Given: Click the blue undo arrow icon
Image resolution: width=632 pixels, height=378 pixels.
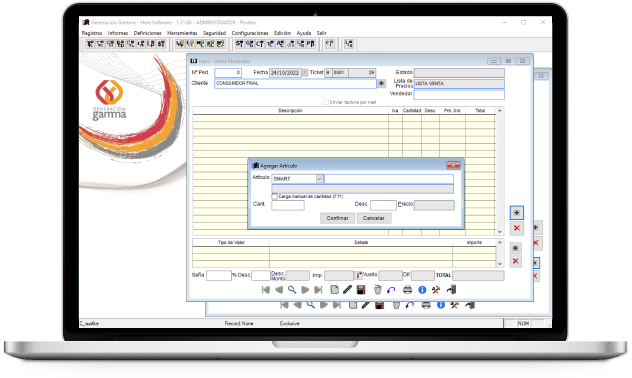Looking at the screenshot, I should point(391,290).
